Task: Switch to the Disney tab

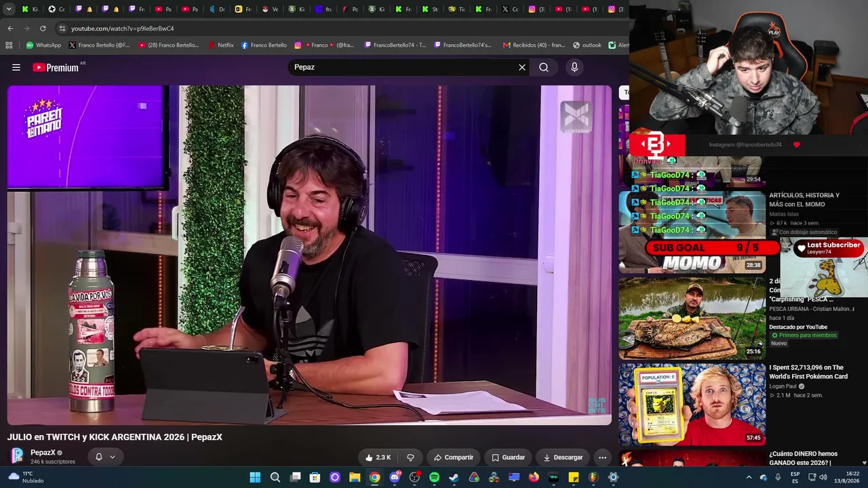Action: (x=216, y=9)
